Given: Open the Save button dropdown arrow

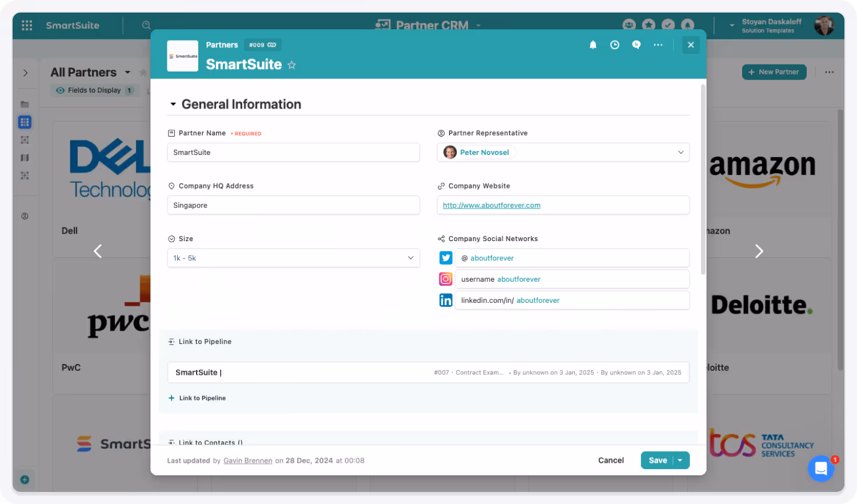Looking at the screenshot, I should click(680, 460).
